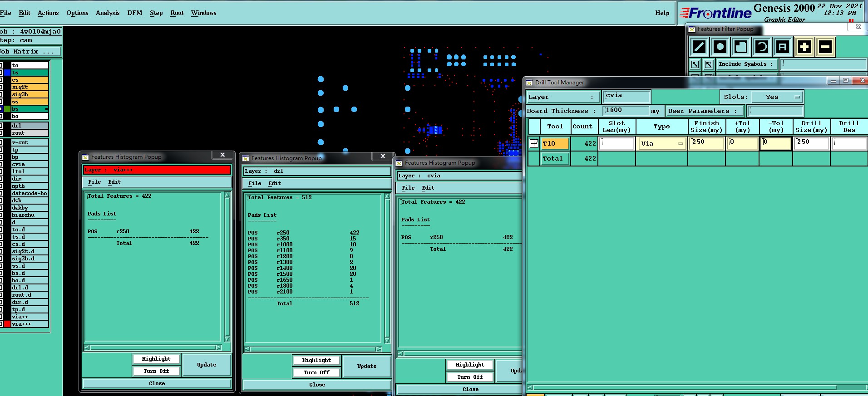Toggle the checkbox for layer cs

click(1, 80)
